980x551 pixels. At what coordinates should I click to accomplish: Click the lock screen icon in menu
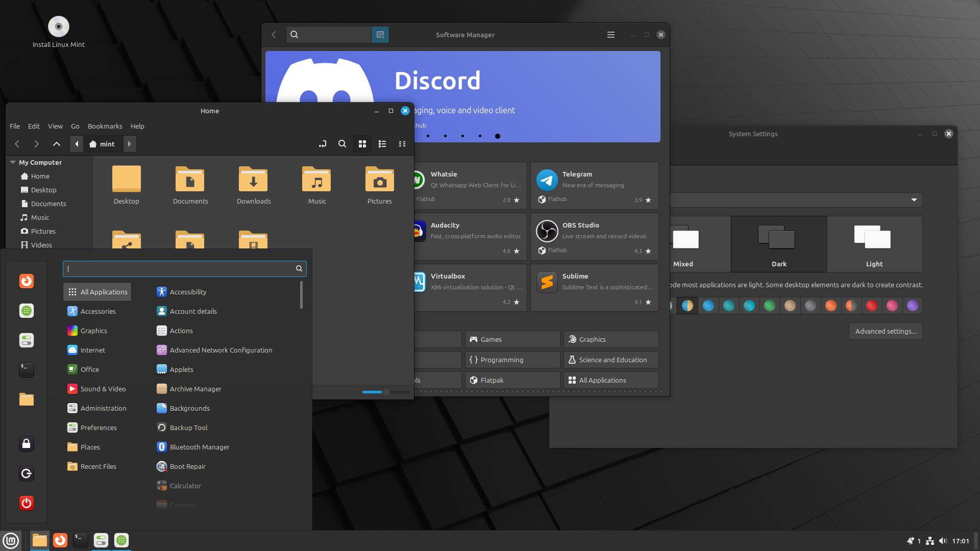pyautogui.click(x=27, y=444)
